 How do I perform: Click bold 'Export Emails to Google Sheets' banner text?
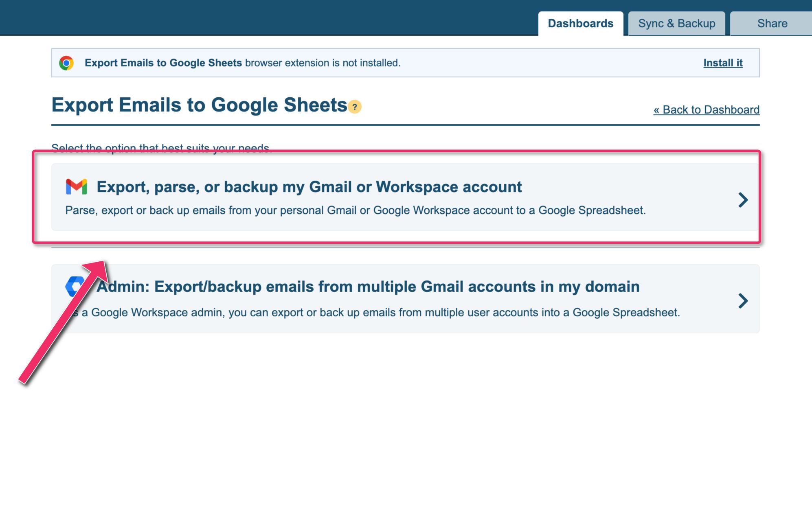[163, 63]
